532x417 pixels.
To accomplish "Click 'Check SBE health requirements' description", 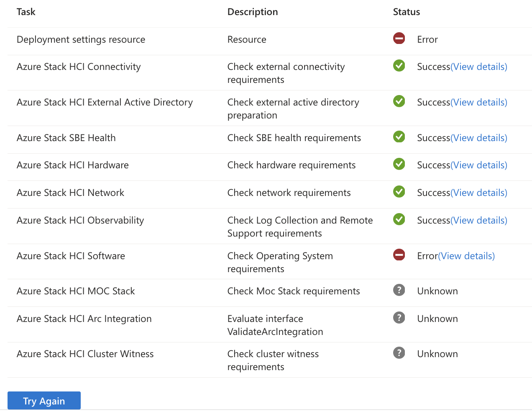I will tap(294, 138).
